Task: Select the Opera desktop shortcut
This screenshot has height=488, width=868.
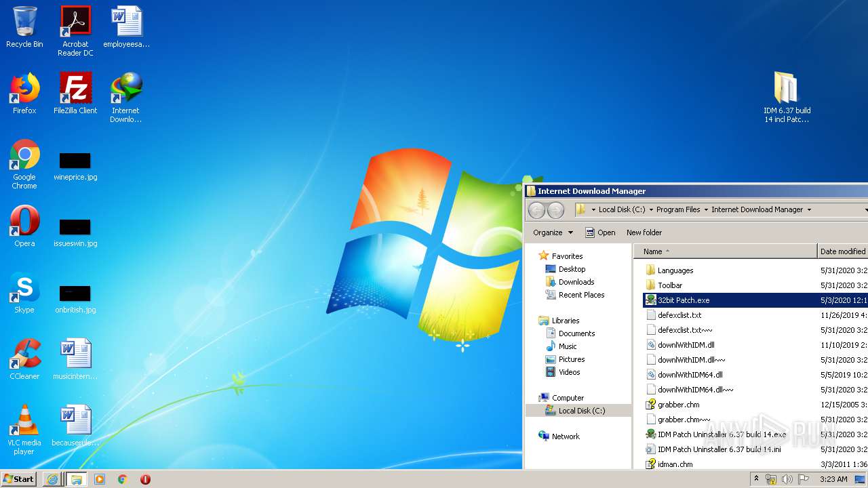Action: tap(24, 226)
